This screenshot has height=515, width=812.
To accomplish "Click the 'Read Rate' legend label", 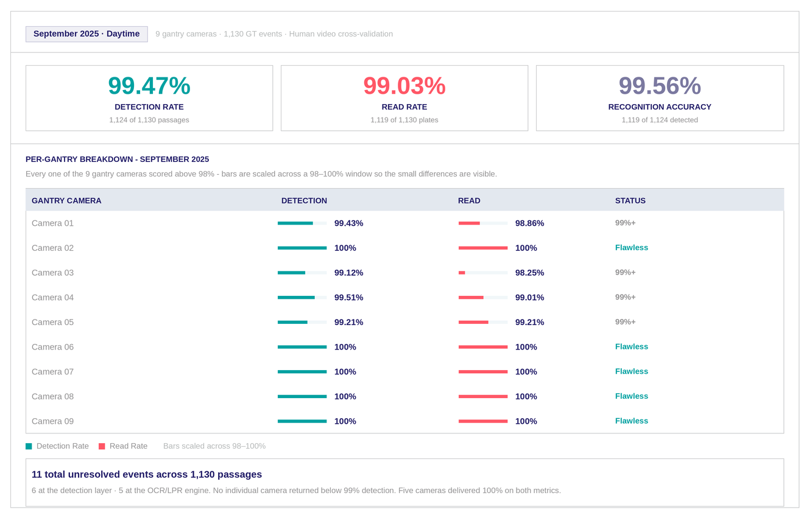I will click(x=129, y=446).
